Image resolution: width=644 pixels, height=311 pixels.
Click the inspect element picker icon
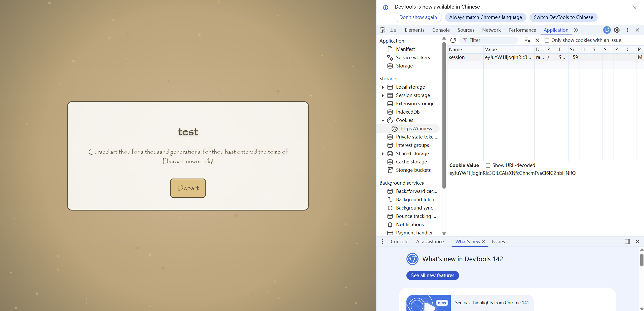click(383, 30)
